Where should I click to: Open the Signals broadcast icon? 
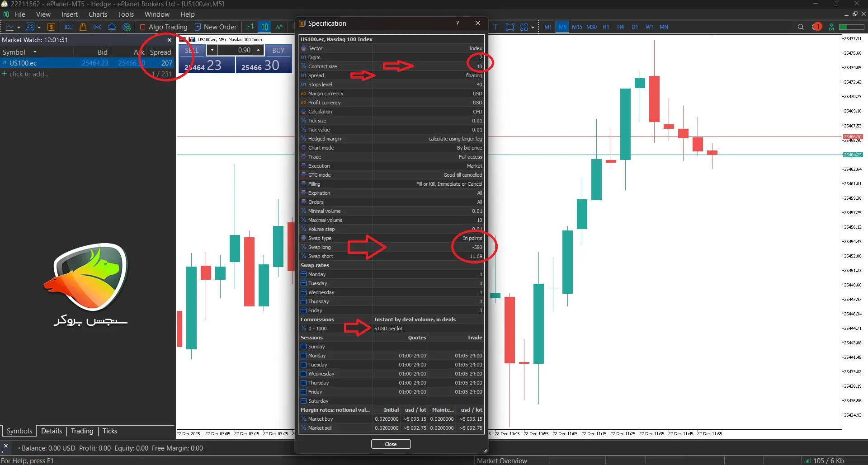[x=97, y=27]
